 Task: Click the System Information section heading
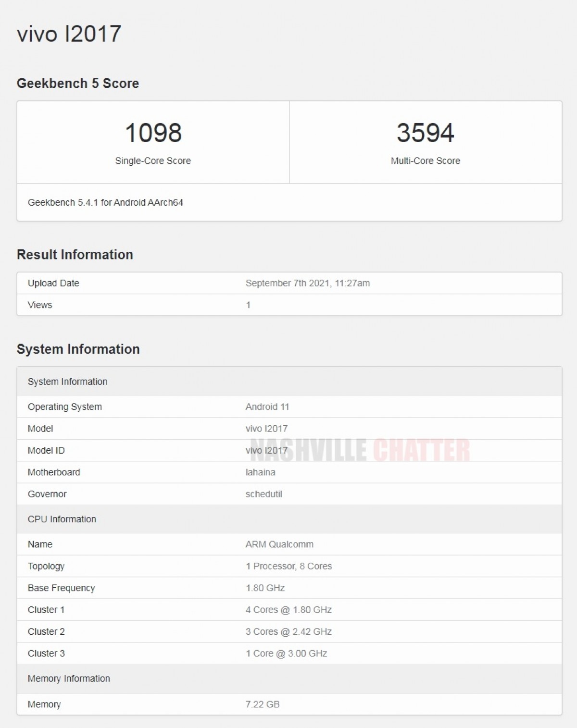point(78,349)
